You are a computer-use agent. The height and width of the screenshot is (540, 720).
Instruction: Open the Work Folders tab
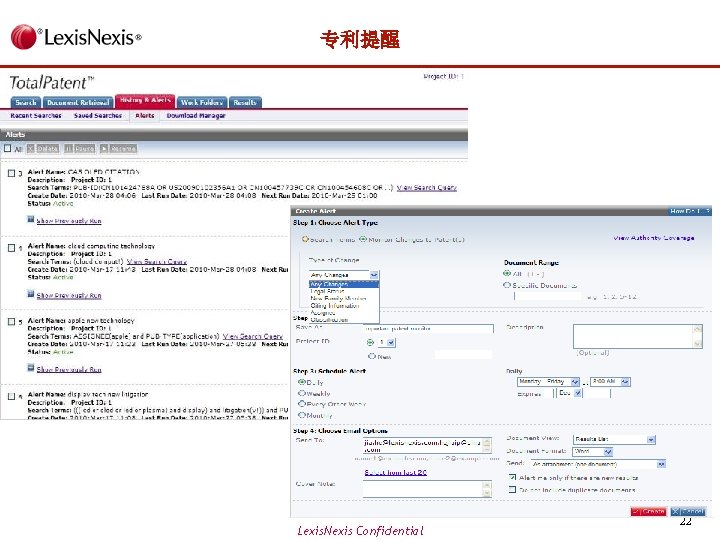coord(202,102)
